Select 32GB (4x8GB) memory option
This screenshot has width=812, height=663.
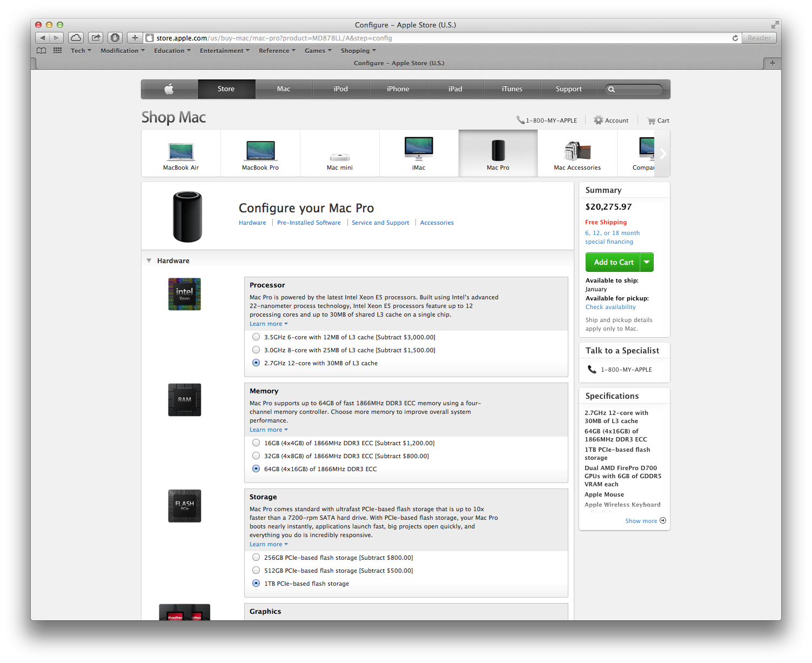tap(256, 456)
